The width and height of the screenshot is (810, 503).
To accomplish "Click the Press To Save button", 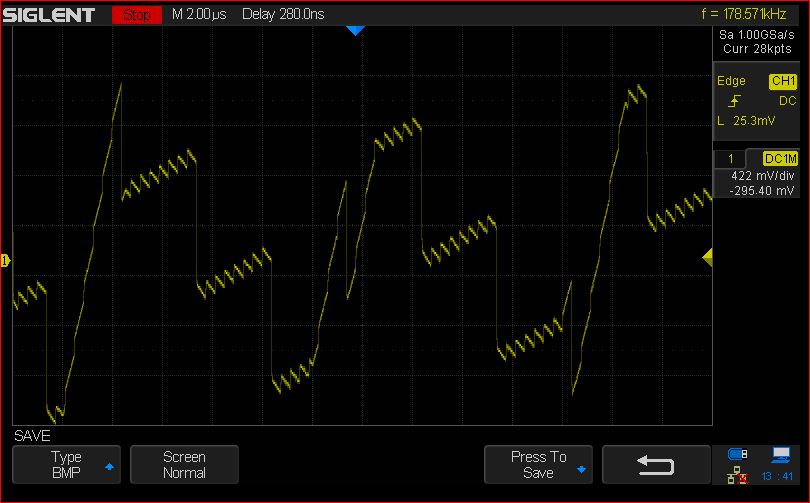I will (x=538, y=465).
